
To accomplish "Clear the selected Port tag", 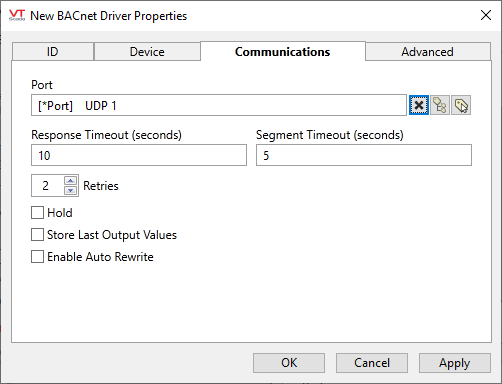I will coord(419,105).
